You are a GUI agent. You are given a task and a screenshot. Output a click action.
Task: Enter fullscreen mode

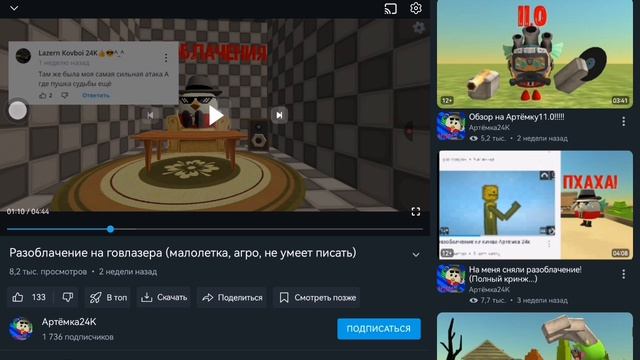pos(416,211)
